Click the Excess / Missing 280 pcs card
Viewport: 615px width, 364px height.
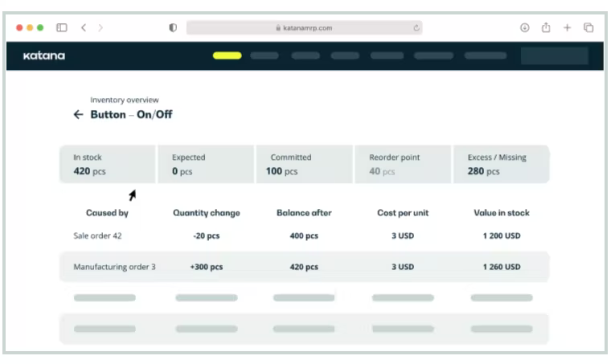point(502,164)
